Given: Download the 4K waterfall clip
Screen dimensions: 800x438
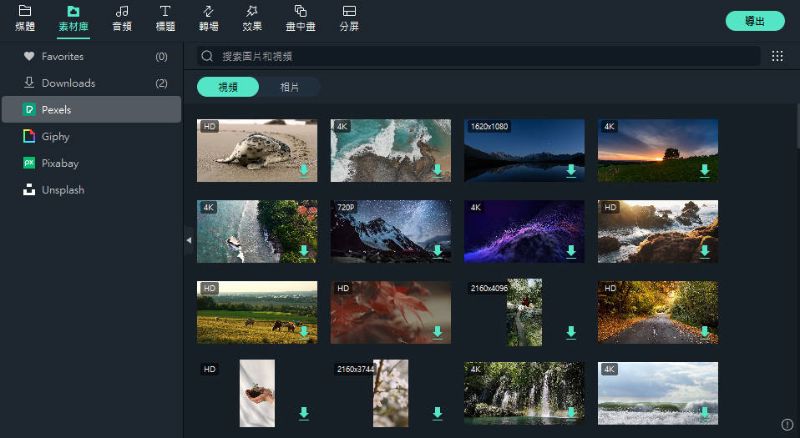Looking at the screenshot, I should (571, 413).
